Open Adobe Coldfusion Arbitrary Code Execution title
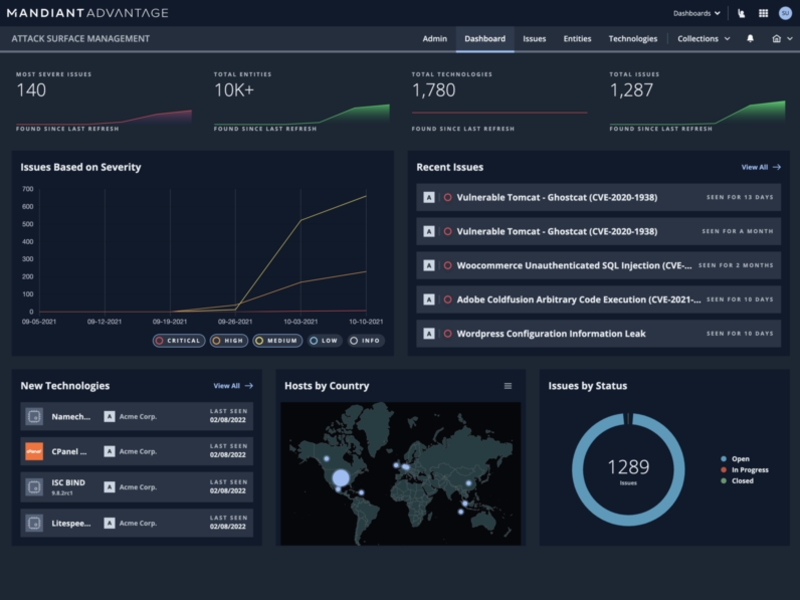This screenshot has height=600, width=800. tap(579, 299)
